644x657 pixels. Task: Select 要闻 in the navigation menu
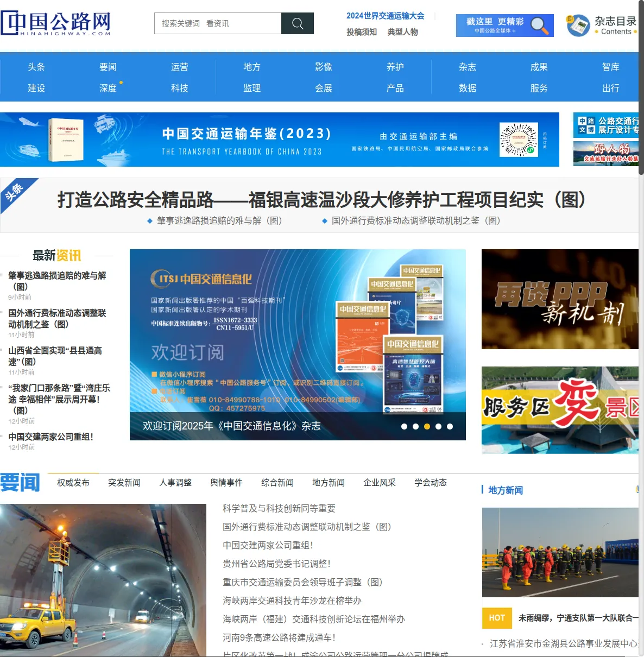click(x=108, y=67)
